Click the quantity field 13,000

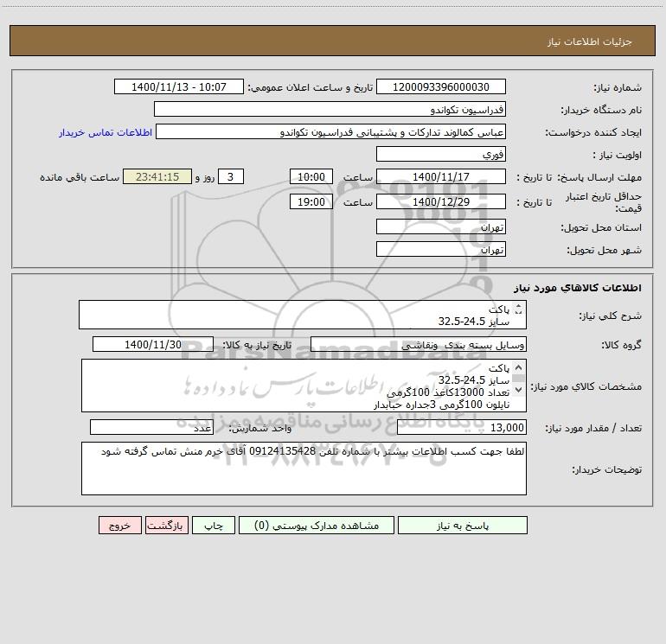[462, 428]
